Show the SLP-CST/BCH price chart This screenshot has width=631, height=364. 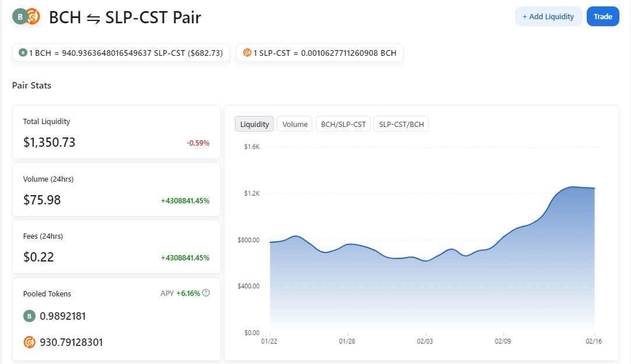pos(401,124)
